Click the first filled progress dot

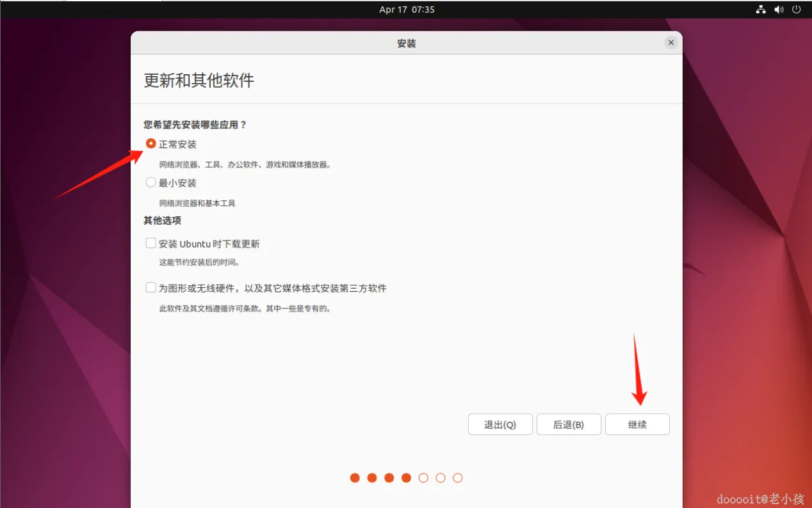tap(355, 477)
